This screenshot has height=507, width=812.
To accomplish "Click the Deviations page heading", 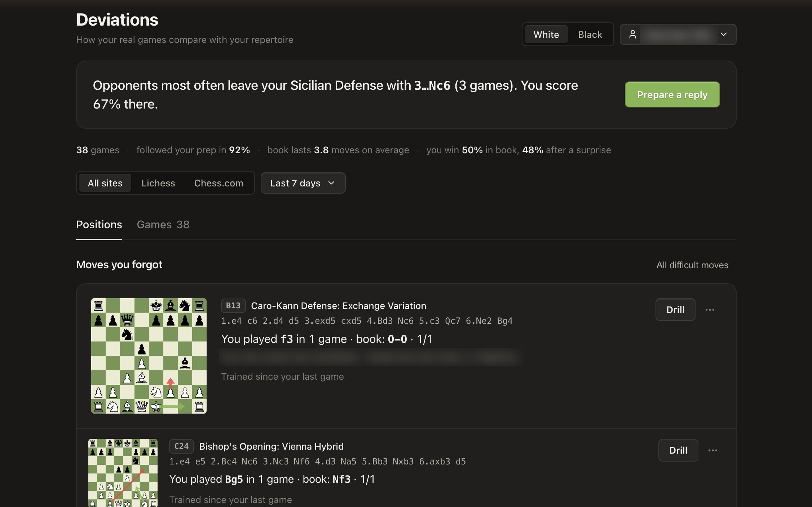I will [117, 20].
